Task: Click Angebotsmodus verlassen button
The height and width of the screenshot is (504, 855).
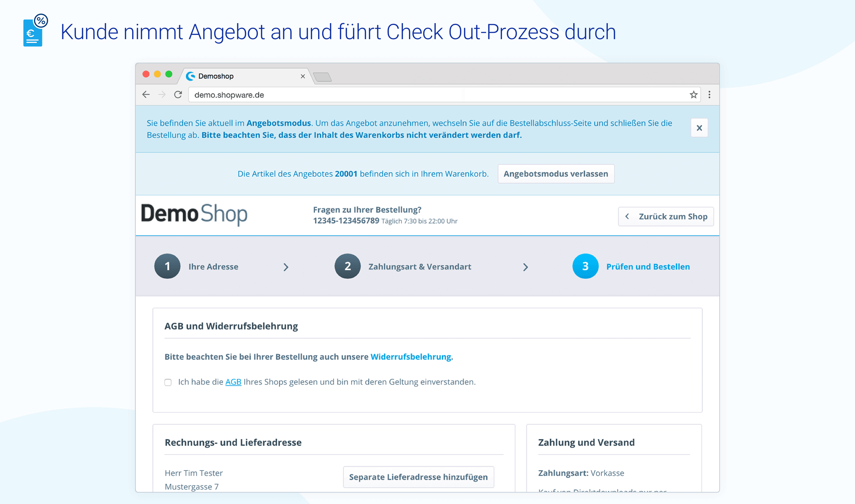Action: pos(556,174)
